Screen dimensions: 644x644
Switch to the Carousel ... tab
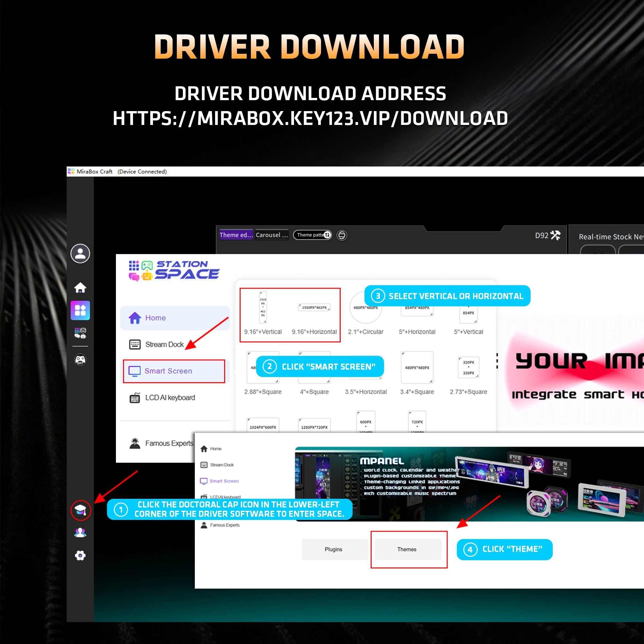click(x=272, y=235)
